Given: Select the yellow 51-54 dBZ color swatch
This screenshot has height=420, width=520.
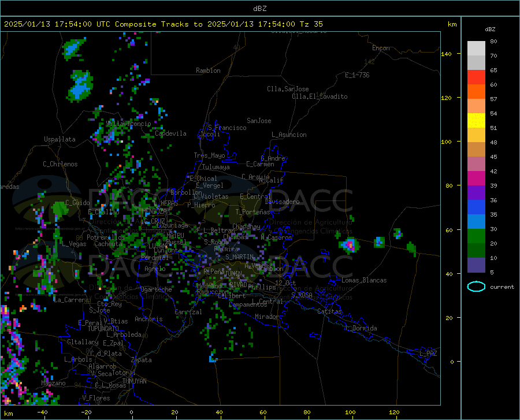Looking at the screenshot, I should click(476, 121).
